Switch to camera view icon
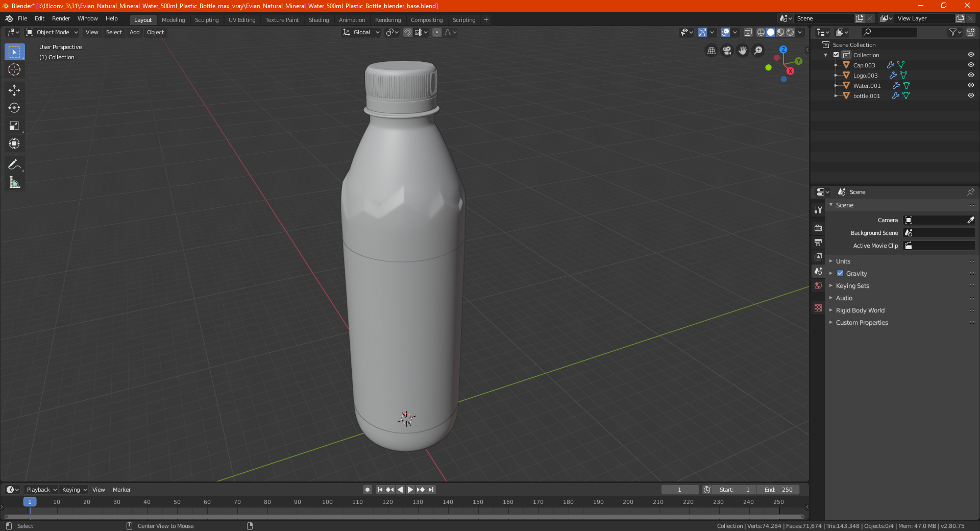980x531 pixels. click(727, 51)
